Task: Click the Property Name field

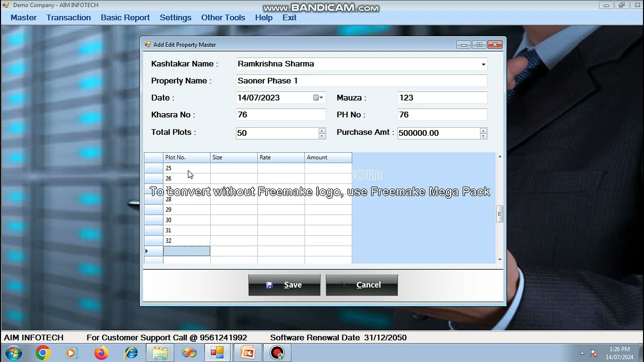Action: [x=362, y=81]
